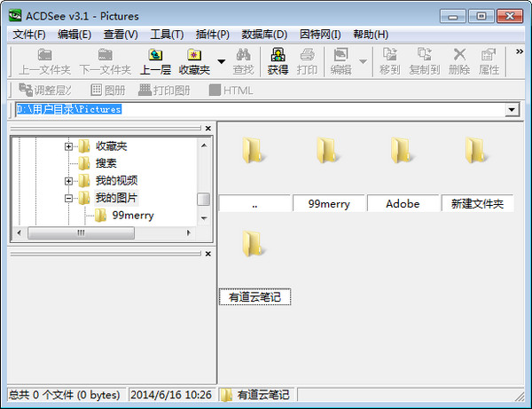Close the folder tree panel

click(208, 129)
